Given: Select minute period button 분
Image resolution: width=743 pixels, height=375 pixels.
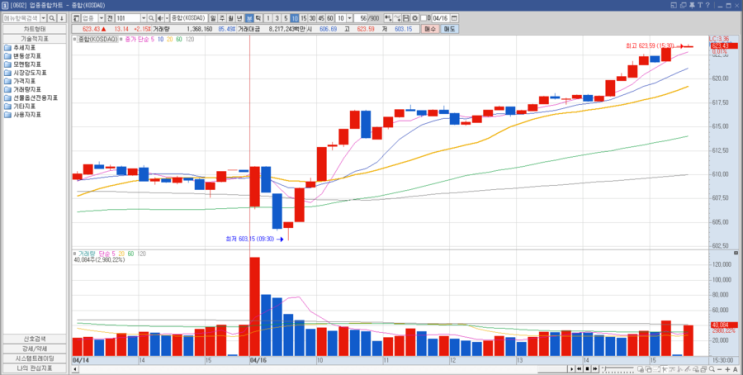Looking at the screenshot, I should pos(249,18).
